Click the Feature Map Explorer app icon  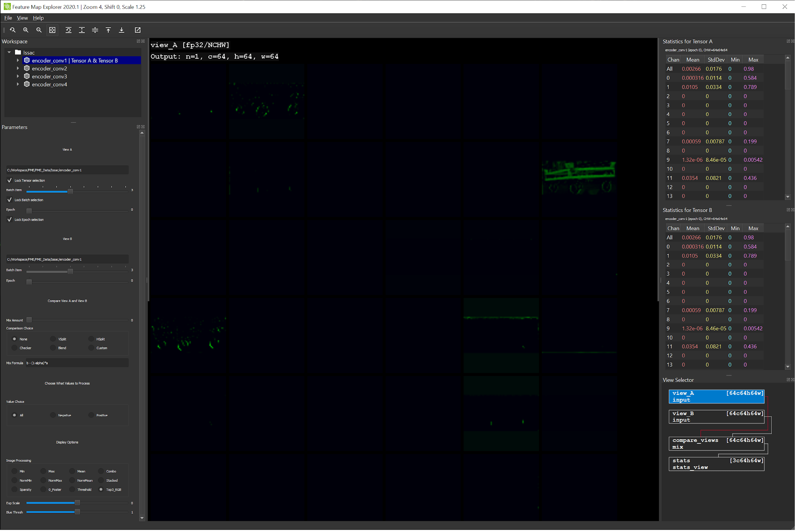tap(7, 6)
